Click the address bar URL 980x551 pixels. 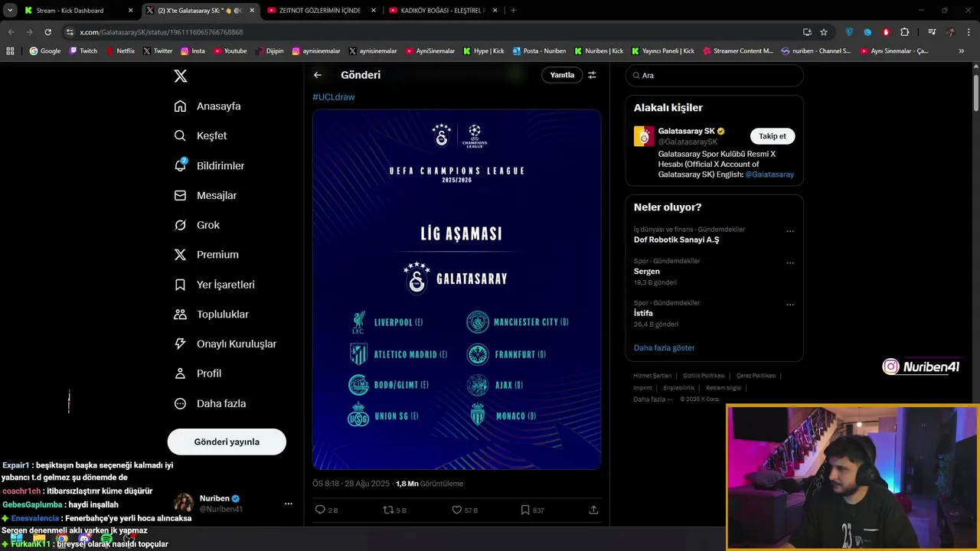[x=162, y=32]
